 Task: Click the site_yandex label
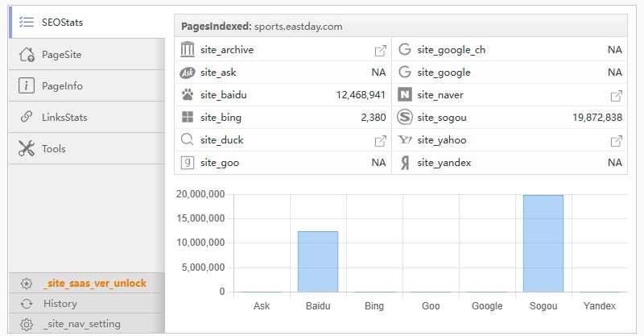(x=444, y=163)
